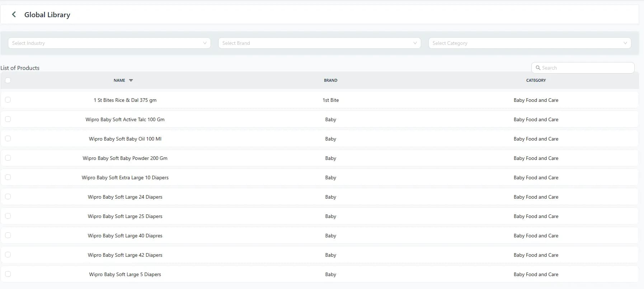Check the box for 1 St Bites Rice & Dal

8,100
